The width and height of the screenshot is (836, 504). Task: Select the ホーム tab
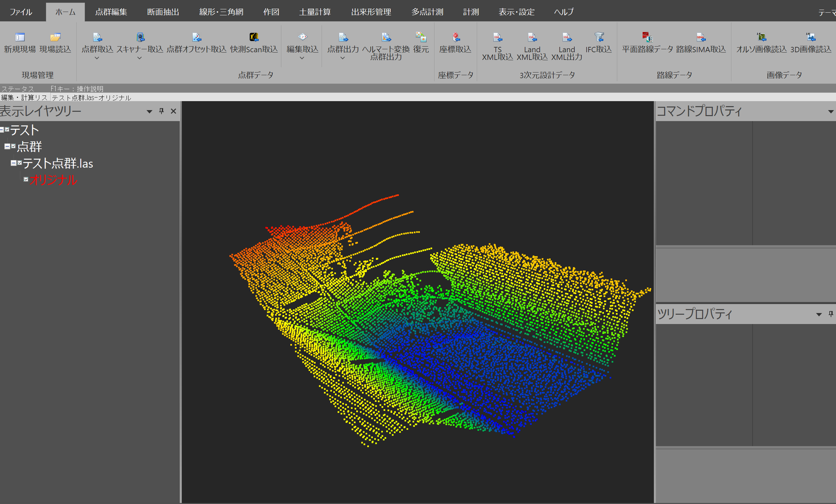pos(65,12)
